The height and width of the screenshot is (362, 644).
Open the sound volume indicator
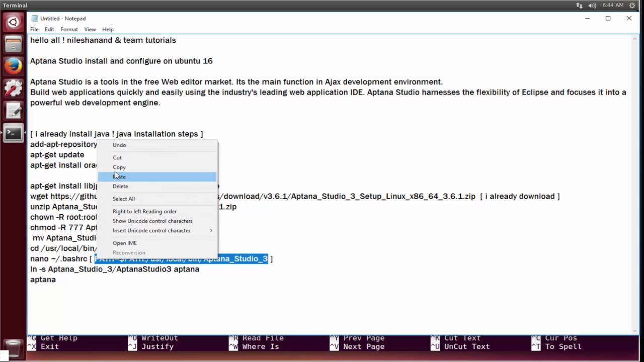click(x=592, y=5)
